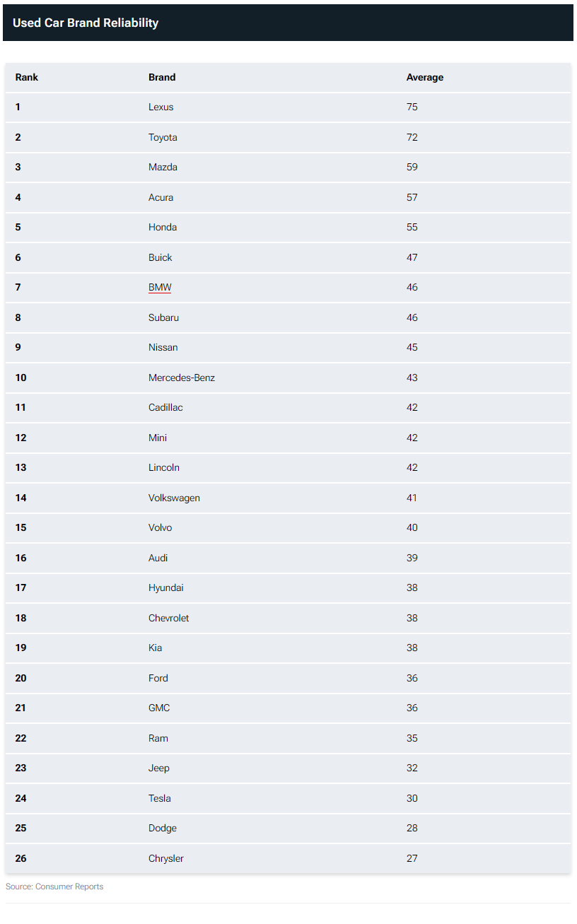Select the Volkswagen brand cell
The image size is (577, 924).
[x=174, y=498]
